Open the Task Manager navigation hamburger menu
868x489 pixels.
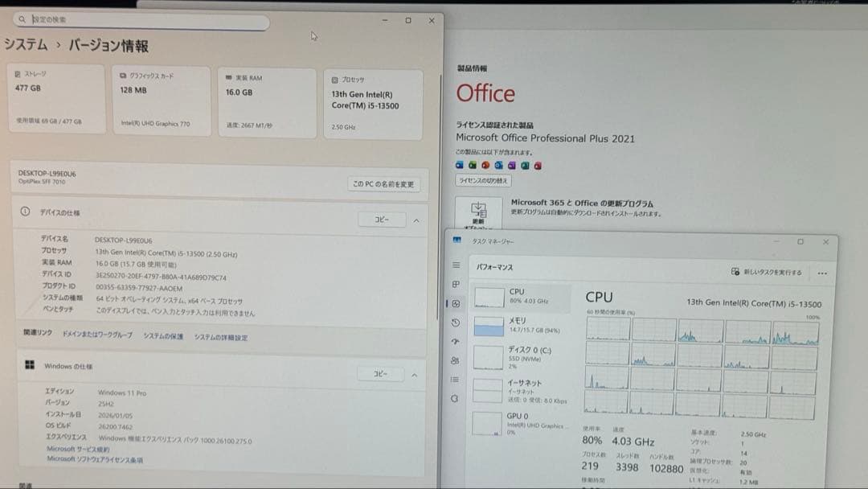(456, 265)
